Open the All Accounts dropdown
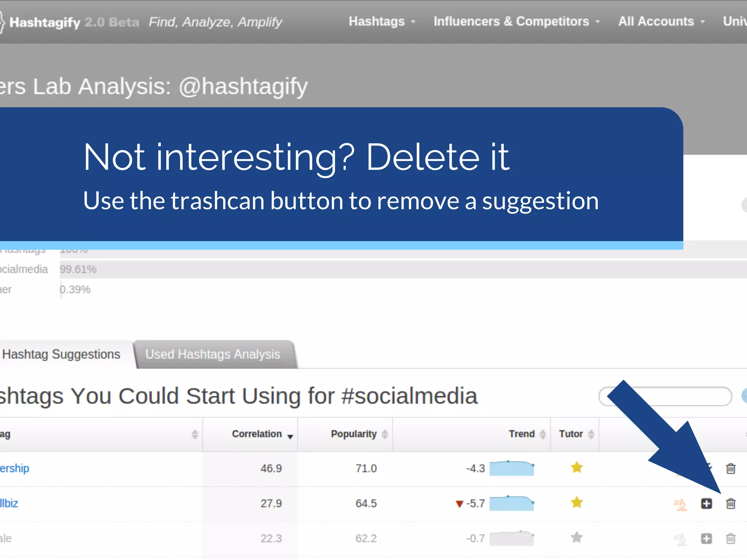Image resolution: width=747 pixels, height=560 pixels. pos(661,22)
